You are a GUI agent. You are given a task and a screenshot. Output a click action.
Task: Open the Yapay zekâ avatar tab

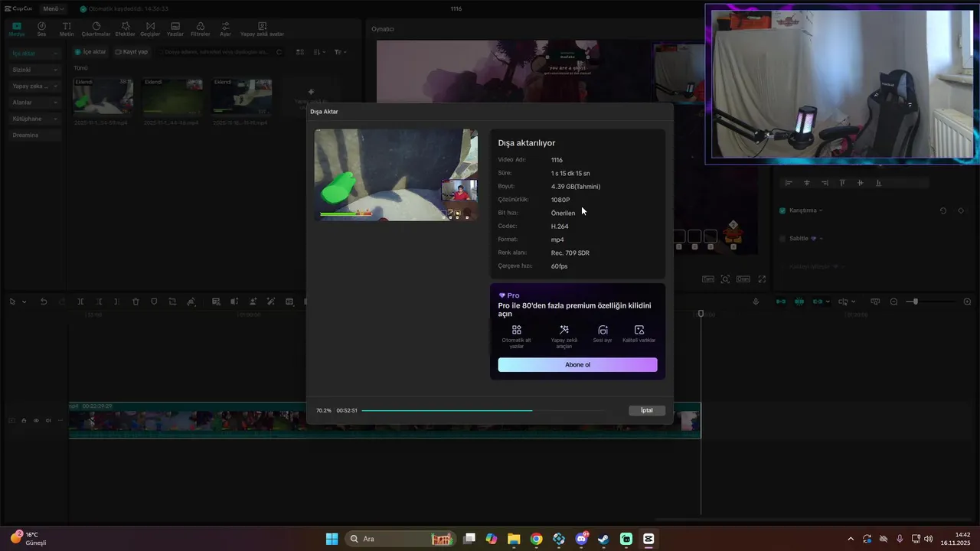(x=262, y=29)
